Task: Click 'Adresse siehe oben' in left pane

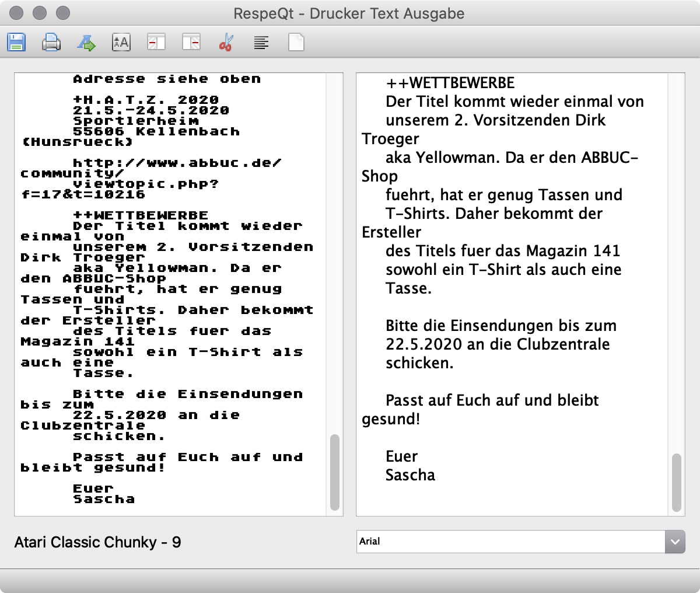Action: (x=167, y=79)
